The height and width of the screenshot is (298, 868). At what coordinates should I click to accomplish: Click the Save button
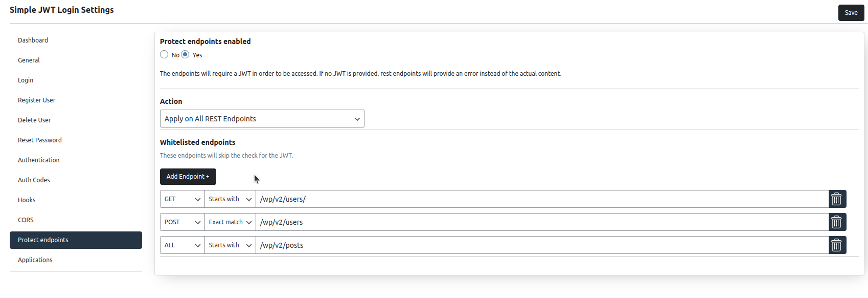point(851,13)
